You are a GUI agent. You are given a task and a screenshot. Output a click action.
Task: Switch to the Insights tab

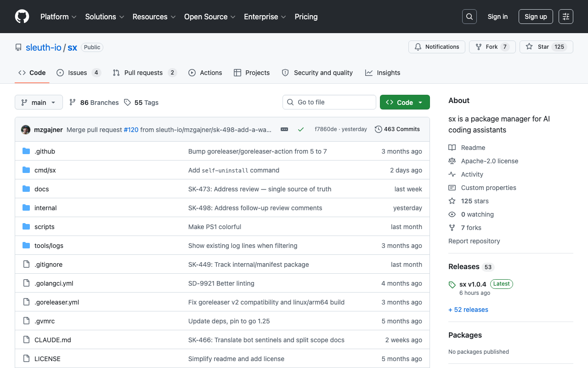pyautogui.click(x=383, y=73)
